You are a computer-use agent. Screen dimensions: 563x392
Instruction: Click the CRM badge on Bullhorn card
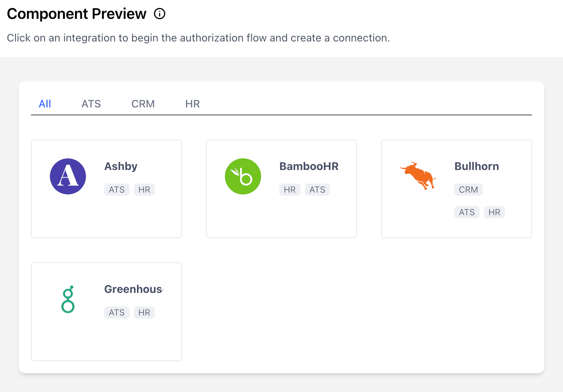point(468,190)
